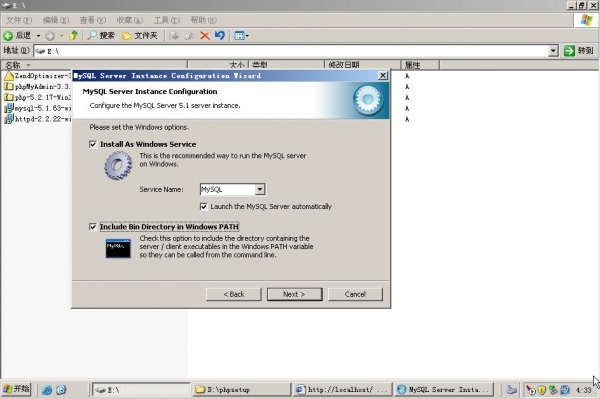Click the Cancel button in wizard

coord(355,294)
